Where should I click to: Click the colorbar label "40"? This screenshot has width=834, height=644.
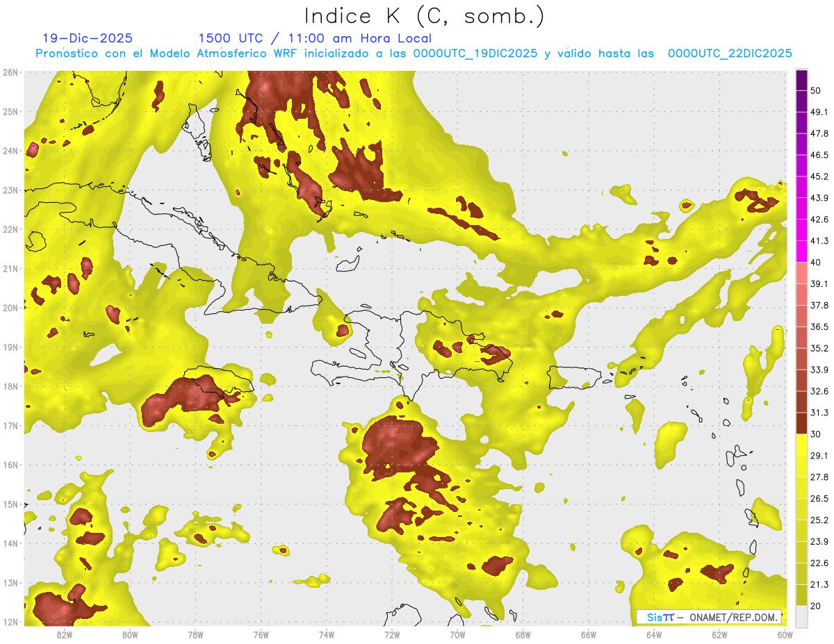click(817, 263)
